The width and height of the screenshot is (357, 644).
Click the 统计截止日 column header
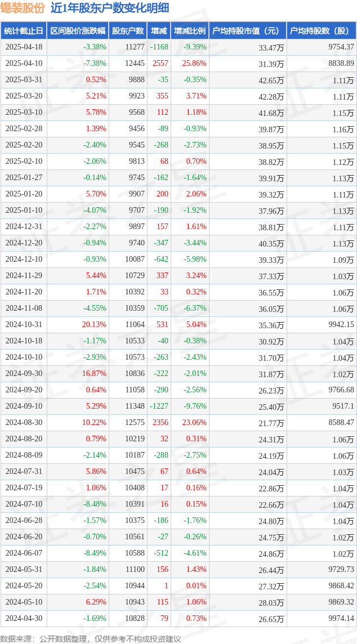click(x=24, y=31)
